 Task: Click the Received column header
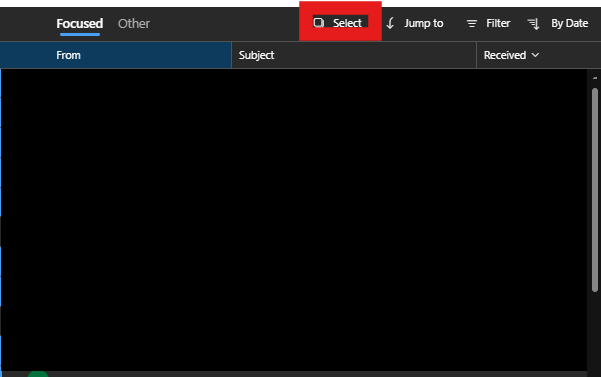click(x=539, y=55)
